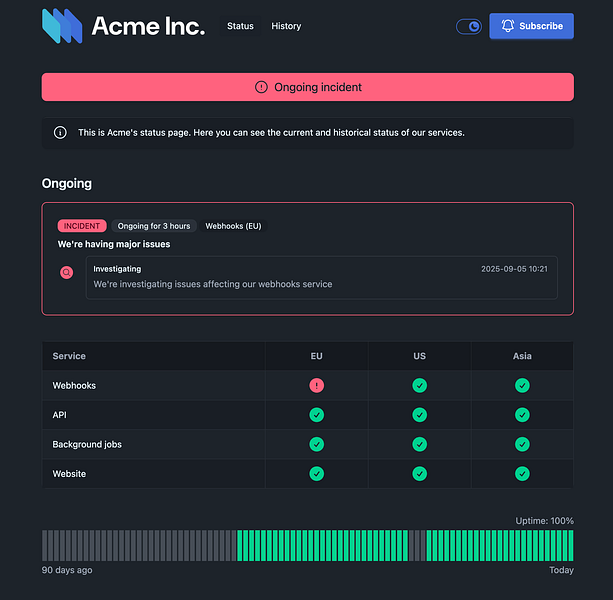Select the Background jobs row label

point(87,444)
